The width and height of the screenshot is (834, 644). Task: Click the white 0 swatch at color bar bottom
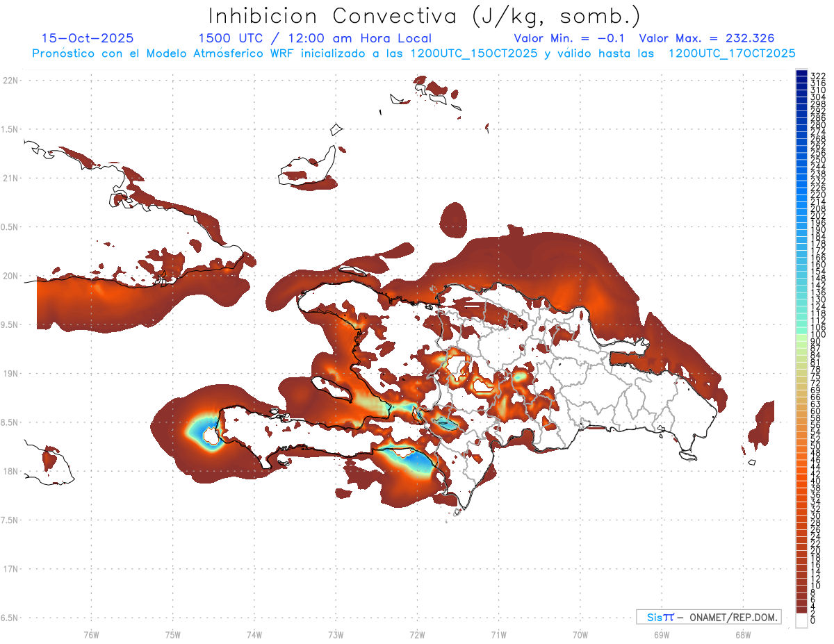801,622
